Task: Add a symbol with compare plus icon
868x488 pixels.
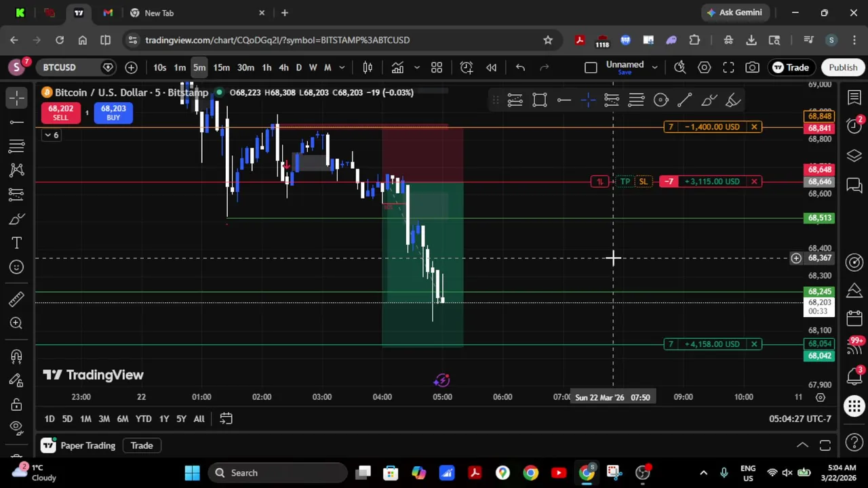Action: [131, 67]
